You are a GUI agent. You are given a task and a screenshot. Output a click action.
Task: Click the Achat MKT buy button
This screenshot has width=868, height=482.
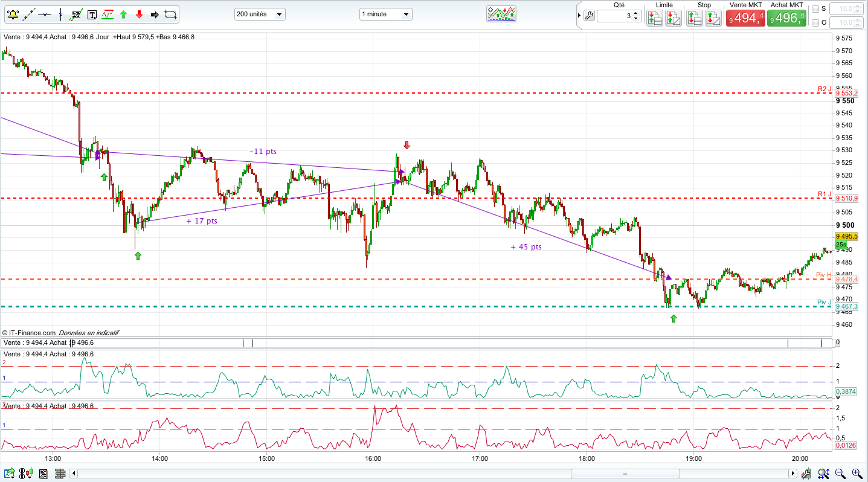tap(786, 18)
